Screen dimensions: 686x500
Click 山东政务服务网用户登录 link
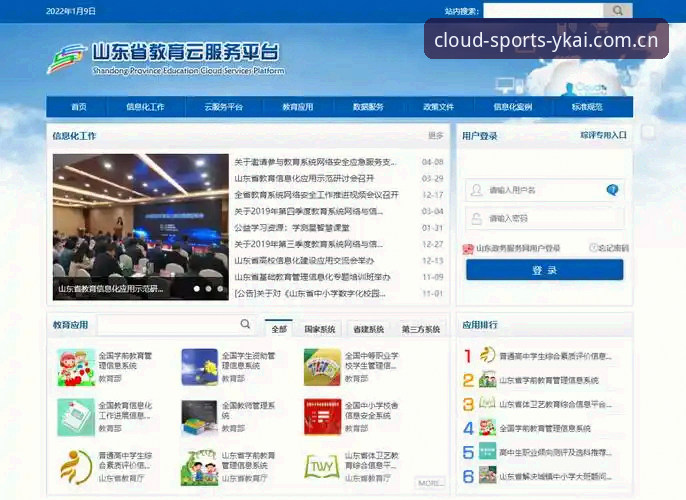click(518, 248)
